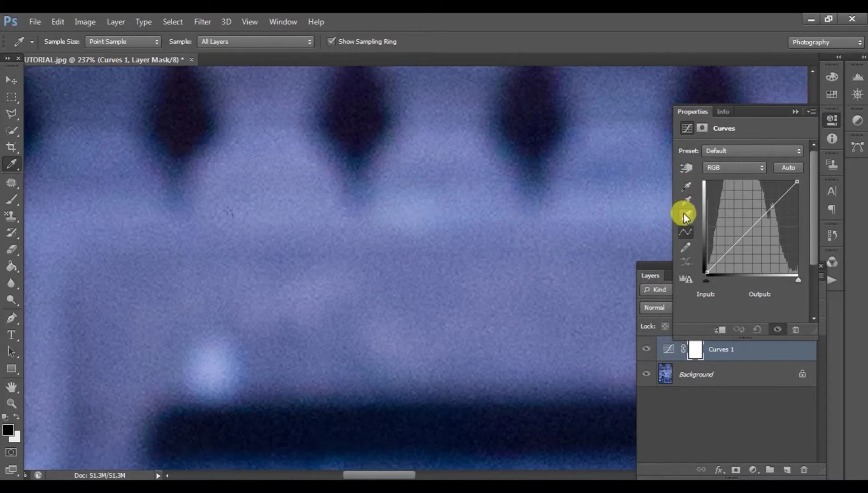This screenshot has width=868, height=493.
Task: Open the layer style fx menu
Action: 719,470
